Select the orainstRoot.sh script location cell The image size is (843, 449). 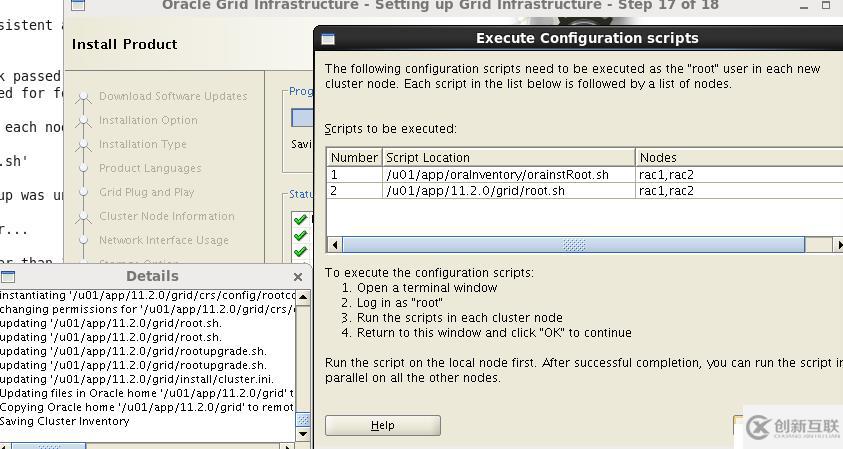(x=509, y=175)
